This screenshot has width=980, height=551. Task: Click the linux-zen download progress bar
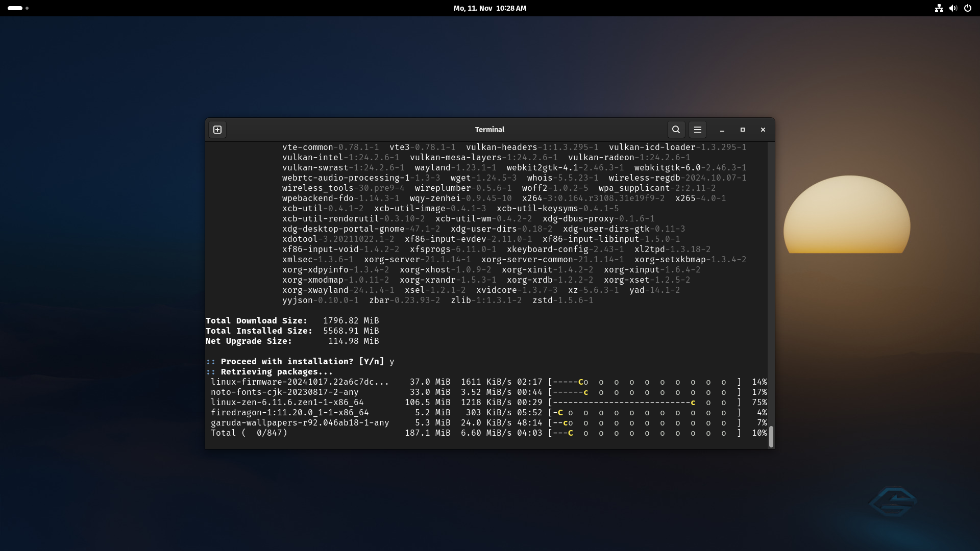click(x=644, y=403)
